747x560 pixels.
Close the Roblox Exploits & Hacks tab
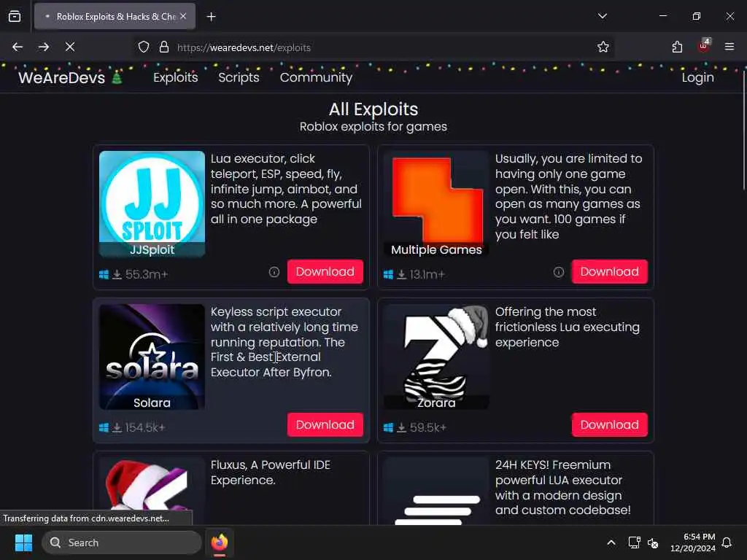[183, 16]
